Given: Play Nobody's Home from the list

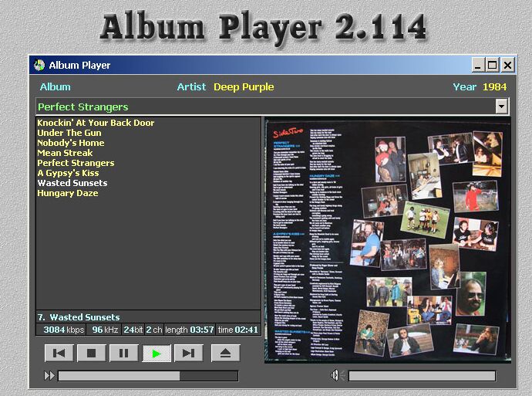Looking at the screenshot, I should coord(71,143).
